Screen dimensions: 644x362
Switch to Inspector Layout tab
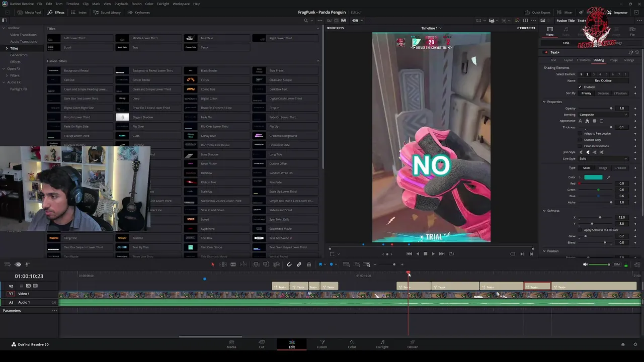[568, 60]
